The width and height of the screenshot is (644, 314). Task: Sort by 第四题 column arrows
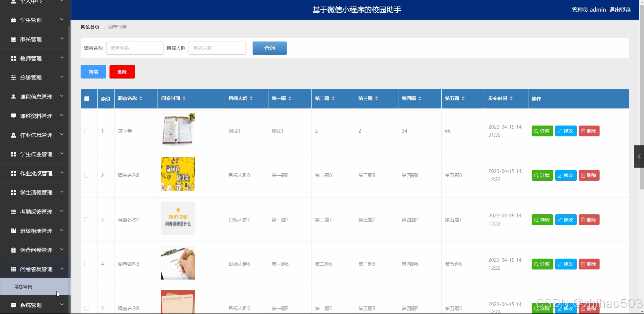(420, 98)
